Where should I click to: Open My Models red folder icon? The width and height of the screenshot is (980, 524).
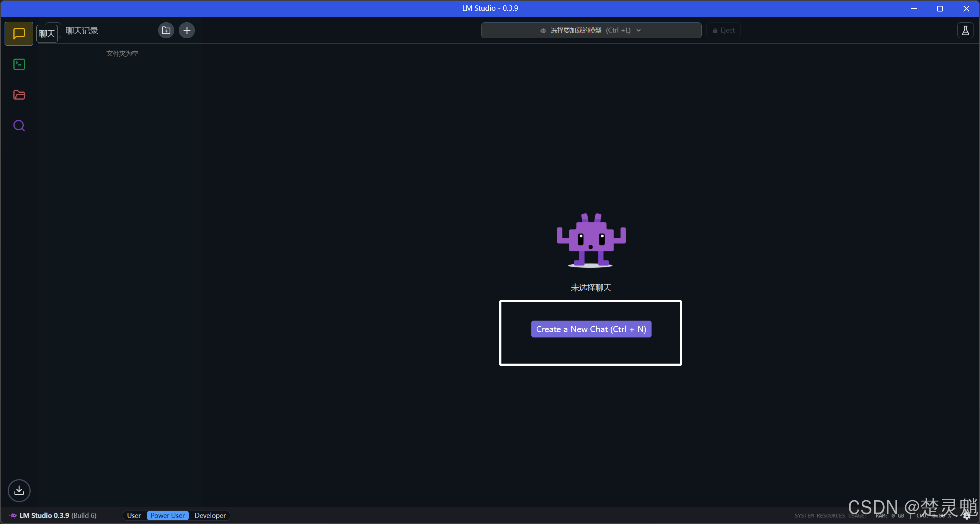point(19,95)
